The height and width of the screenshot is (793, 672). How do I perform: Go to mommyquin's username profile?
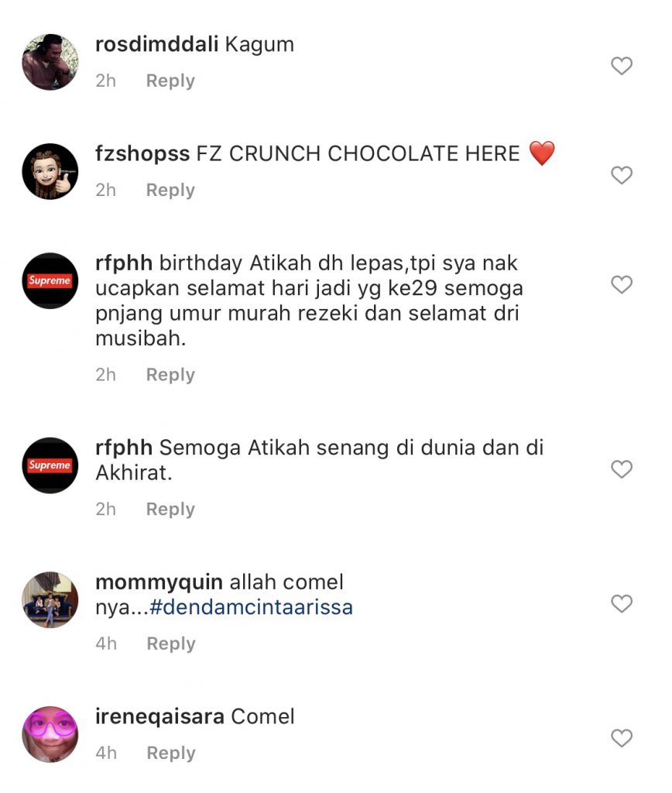[x=159, y=582]
